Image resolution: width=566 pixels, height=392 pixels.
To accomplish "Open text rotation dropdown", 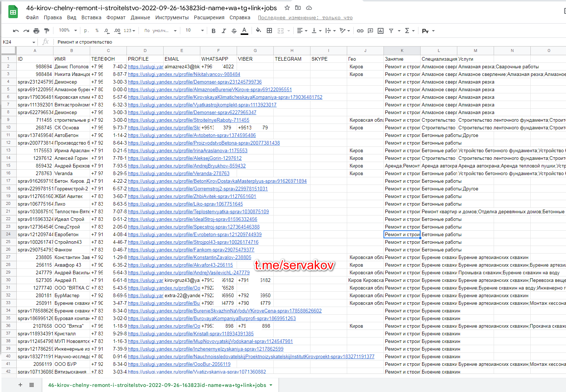I will [x=345, y=31].
